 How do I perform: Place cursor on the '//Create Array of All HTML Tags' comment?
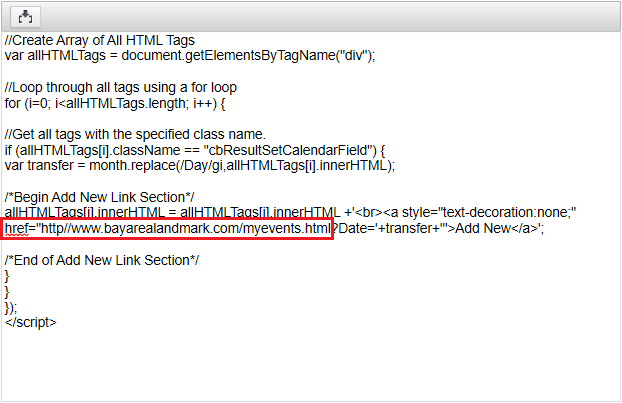[x=100, y=40]
